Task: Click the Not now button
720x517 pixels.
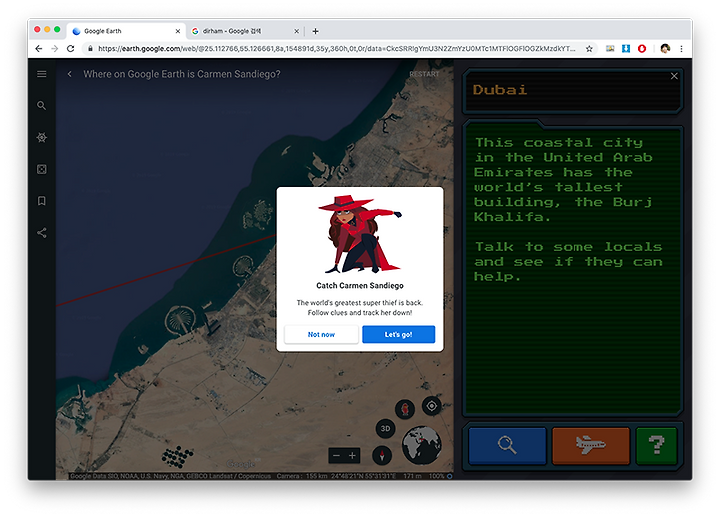Action: click(321, 334)
